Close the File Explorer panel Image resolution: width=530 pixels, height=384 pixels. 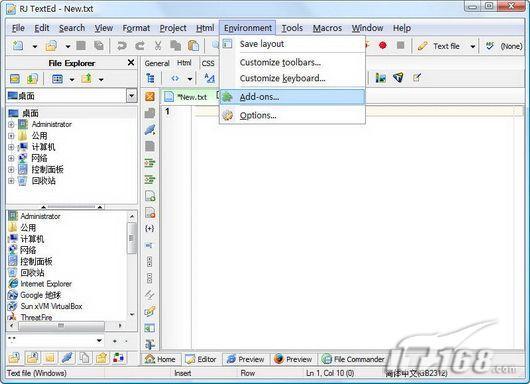click(131, 63)
